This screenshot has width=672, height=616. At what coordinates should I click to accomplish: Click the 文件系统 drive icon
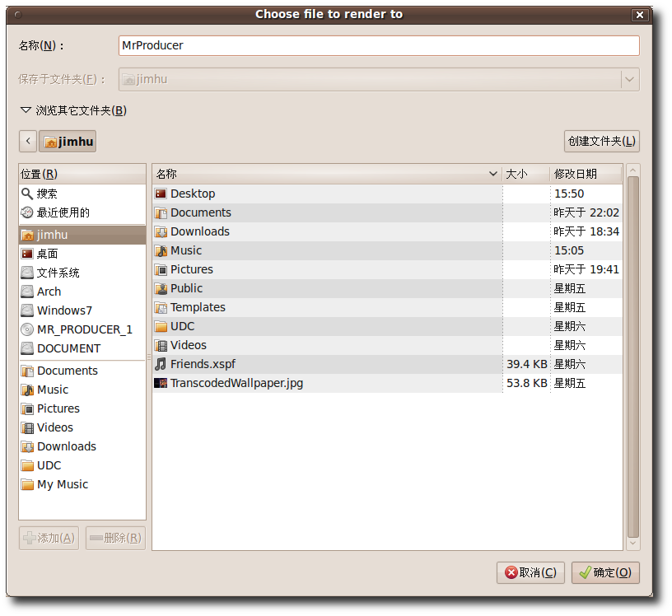(27, 273)
